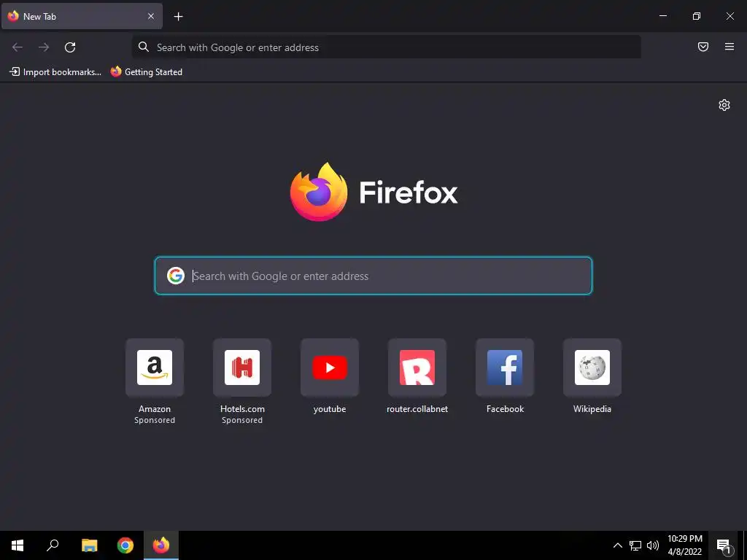Click the address bar search field
This screenshot has height=560, width=747.
[387, 47]
